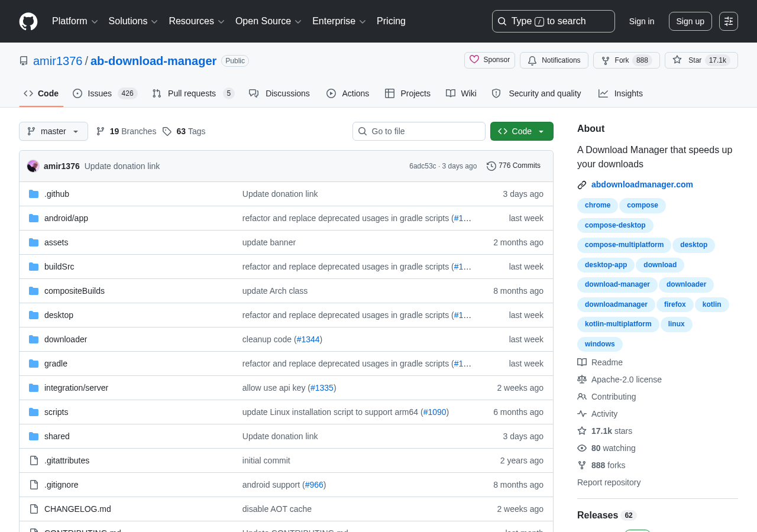757x532 pixels.
Task: Open the abdownloadmanager.com website link
Action: point(642,184)
